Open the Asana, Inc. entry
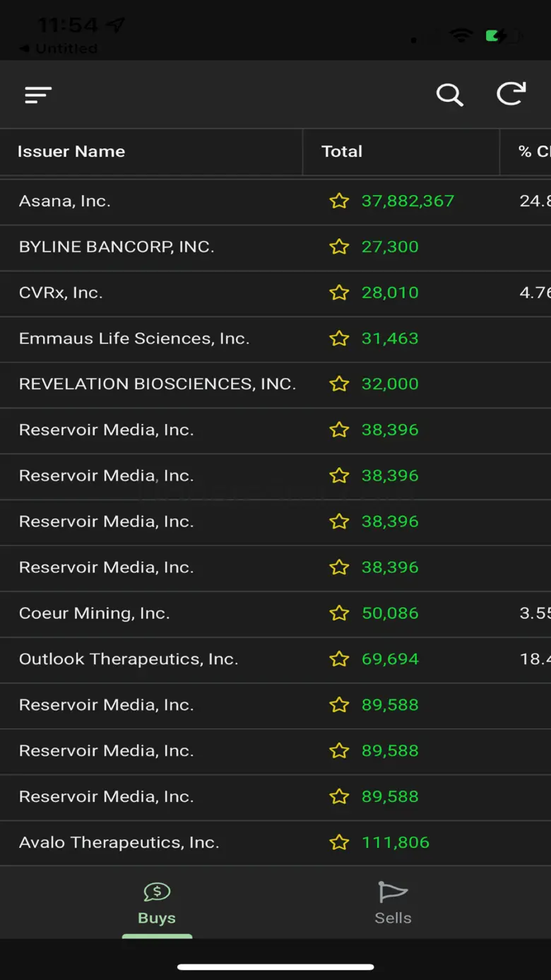Viewport: 551px width, 980px height. coord(65,201)
